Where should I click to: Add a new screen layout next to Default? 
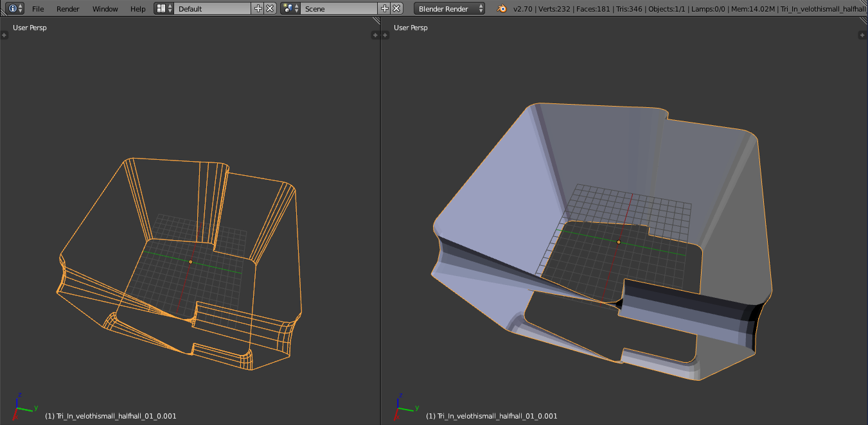[x=258, y=8]
